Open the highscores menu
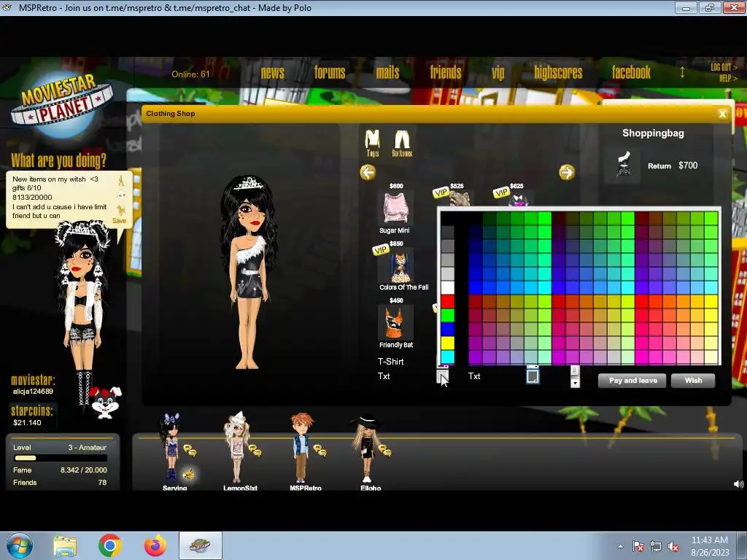Viewport: 747px width, 560px height. click(x=558, y=72)
